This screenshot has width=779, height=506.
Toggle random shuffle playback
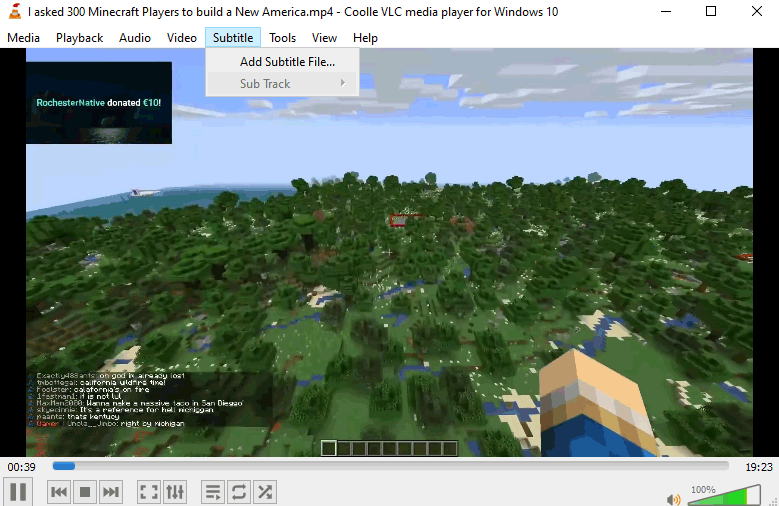[x=265, y=491]
